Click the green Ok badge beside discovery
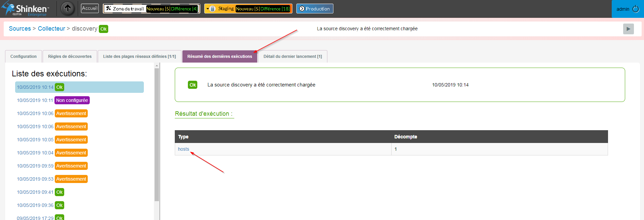The image size is (644, 220). (x=104, y=29)
